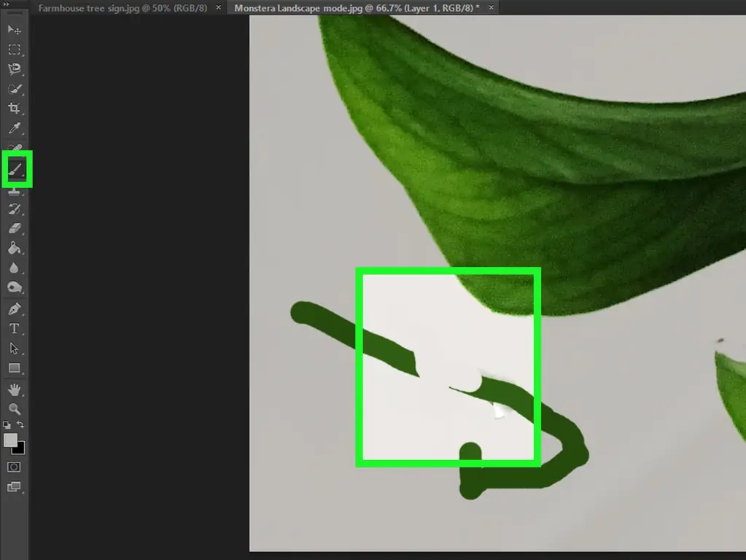Select the Hand tool
The width and height of the screenshot is (746, 560).
click(15, 389)
